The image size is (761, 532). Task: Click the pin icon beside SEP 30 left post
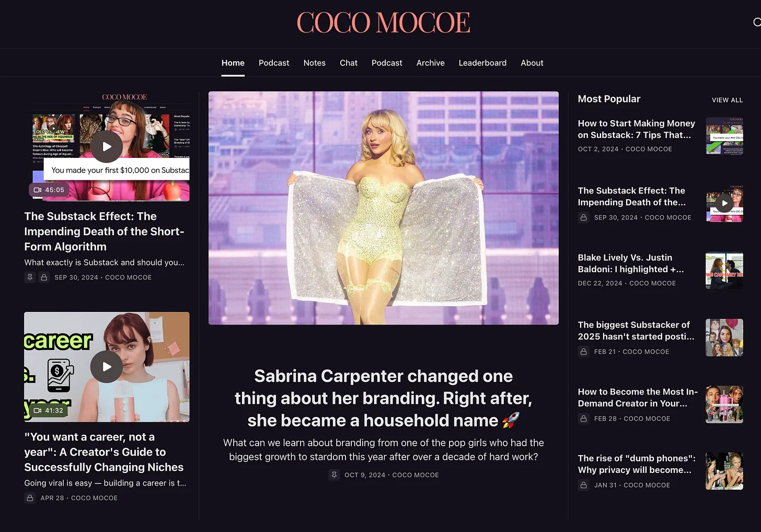pos(30,277)
